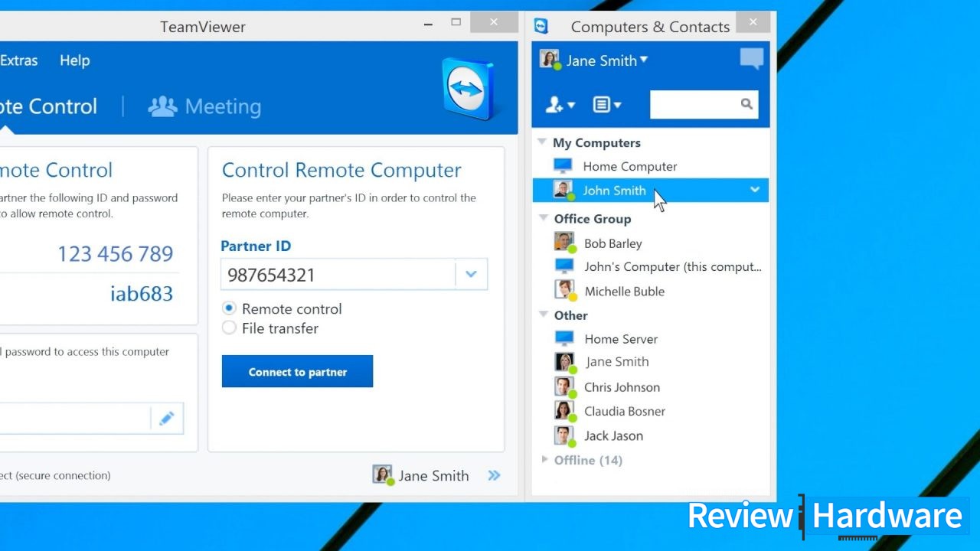
Task: Open the Partner ID dropdown arrow
Action: pos(471,274)
